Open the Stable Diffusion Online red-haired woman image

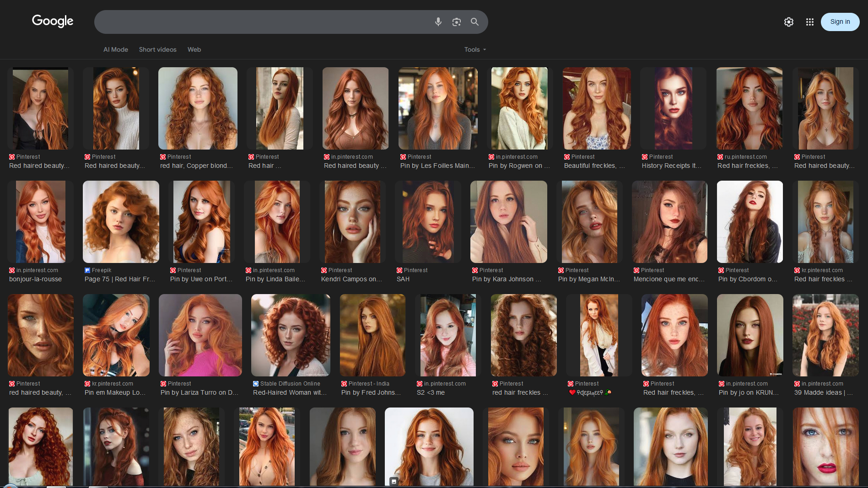pyautogui.click(x=291, y=335)
